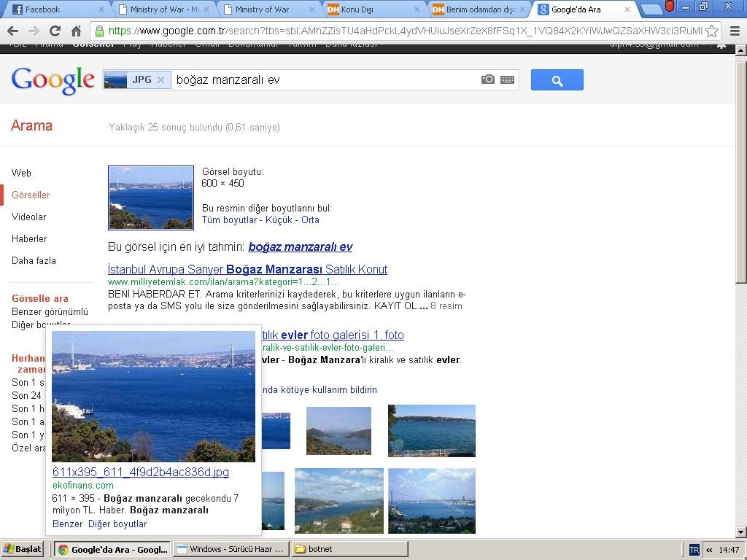Image resolution: width=747 pixels, height=560 pixels.
Task: Click the blue search magnifier button
Action: pos(557,80)
